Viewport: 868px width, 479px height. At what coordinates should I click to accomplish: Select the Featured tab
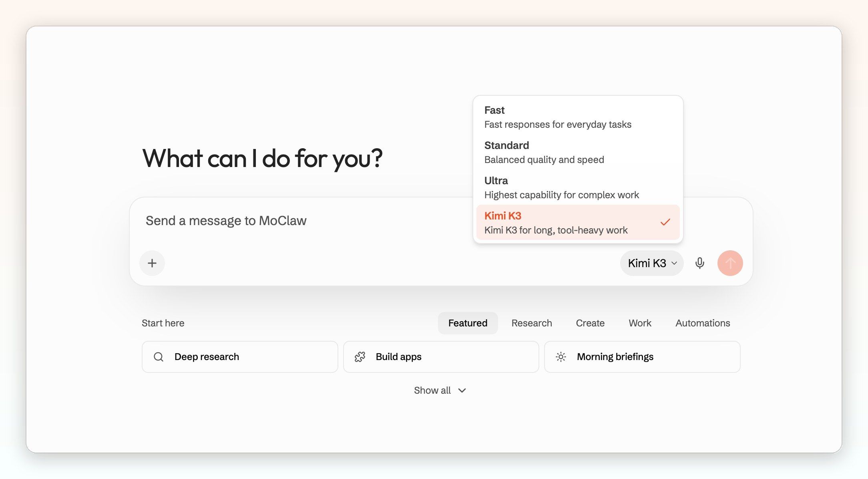pyautogui.click(x=468, y=323)
